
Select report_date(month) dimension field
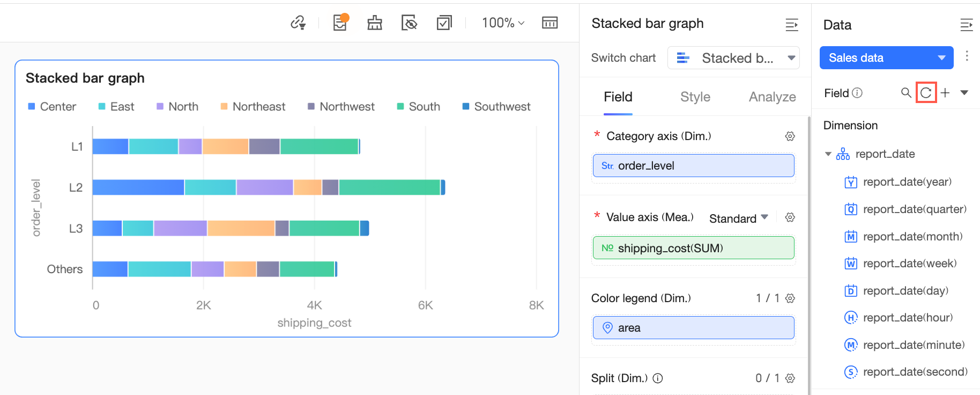(x=912, y=237)
